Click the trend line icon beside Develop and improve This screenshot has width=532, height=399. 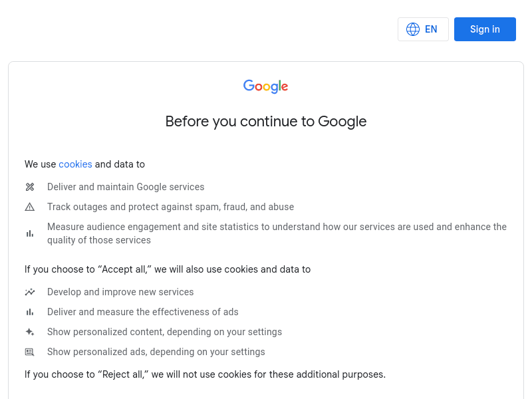coord(30,292)
